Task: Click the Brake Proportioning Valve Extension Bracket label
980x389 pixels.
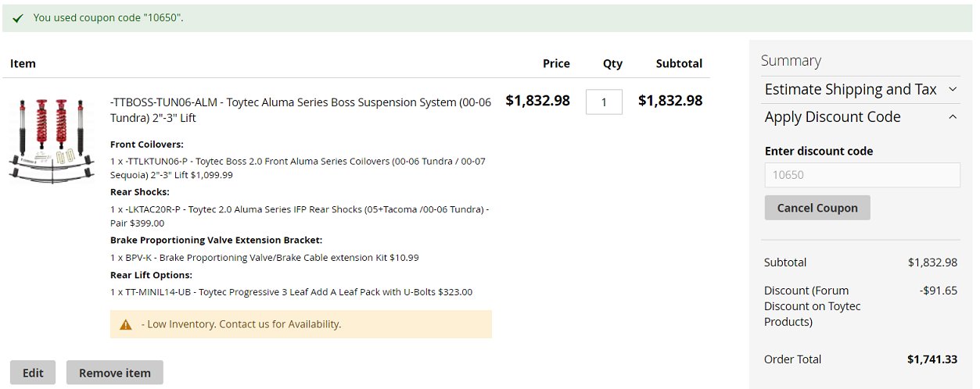Action: (216, 240)
